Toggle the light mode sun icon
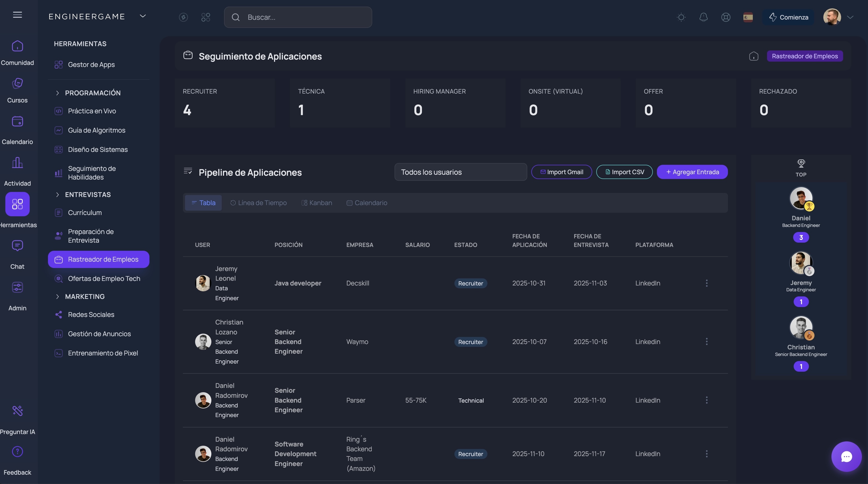This screenshot has height=484, width=868. [x=681, y=17]
